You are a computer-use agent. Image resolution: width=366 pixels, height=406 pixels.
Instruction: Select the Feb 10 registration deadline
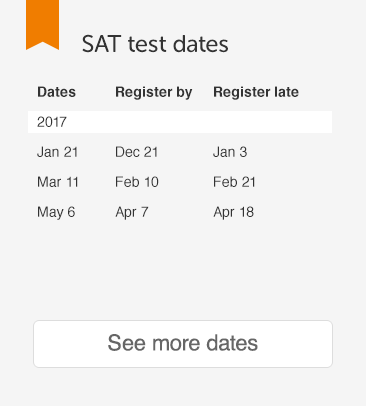137,182
